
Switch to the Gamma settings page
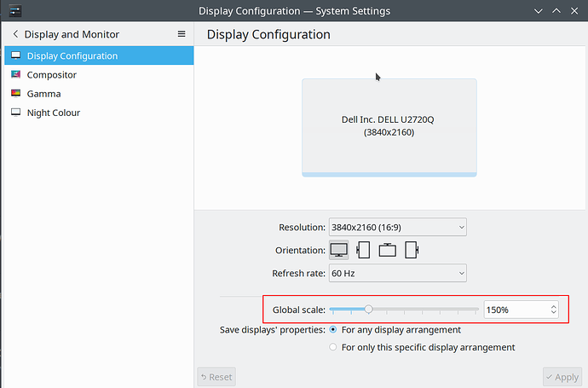click(43, 94)
